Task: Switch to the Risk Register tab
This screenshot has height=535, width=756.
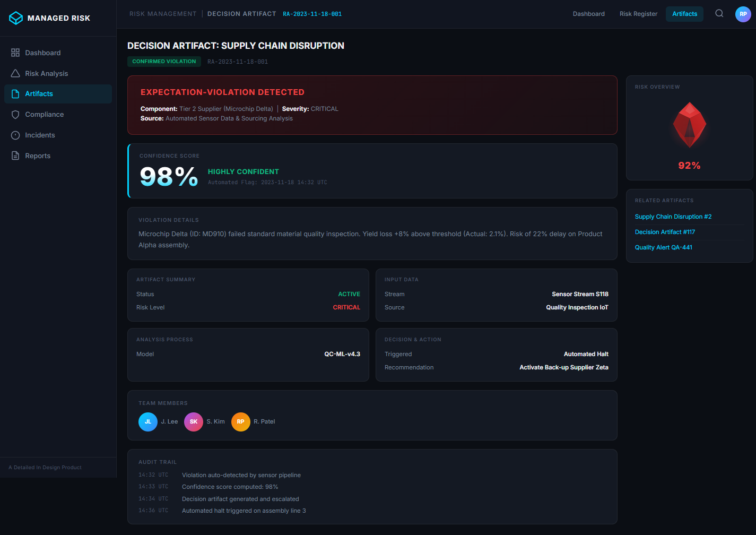Action: [x=638, y=14]
